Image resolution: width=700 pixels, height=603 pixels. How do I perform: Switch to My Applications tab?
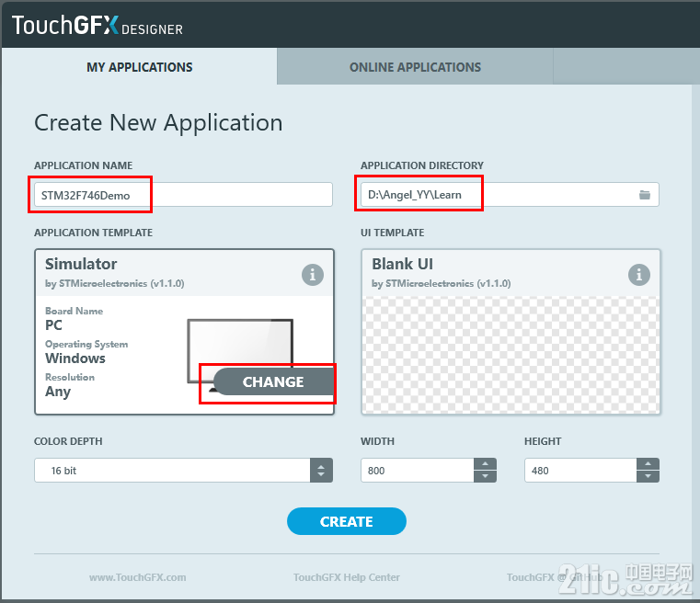139,67
